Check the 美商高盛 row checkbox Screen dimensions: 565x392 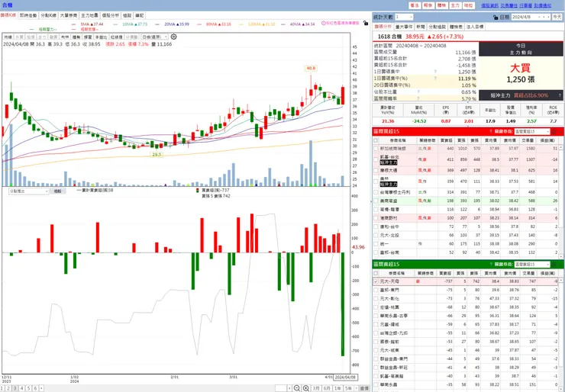point(376,201)
